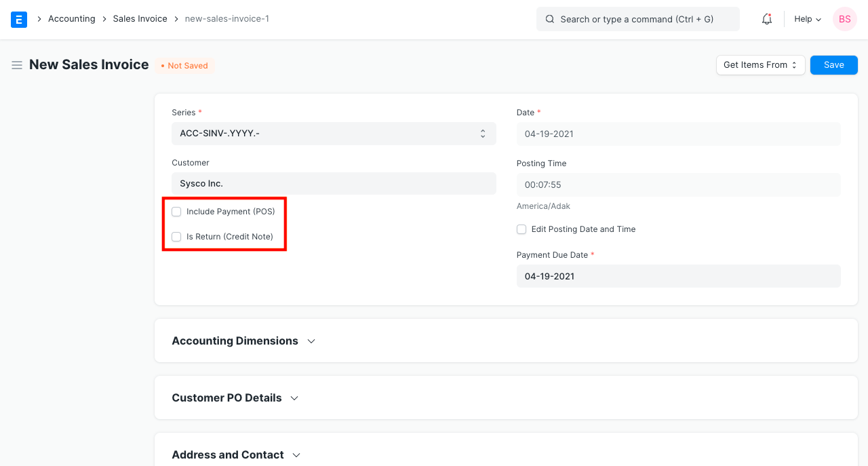Click the Customer field showing Sysco Inc.
The width and height of the screenshot is (868, 466).
tap(334, 183)
